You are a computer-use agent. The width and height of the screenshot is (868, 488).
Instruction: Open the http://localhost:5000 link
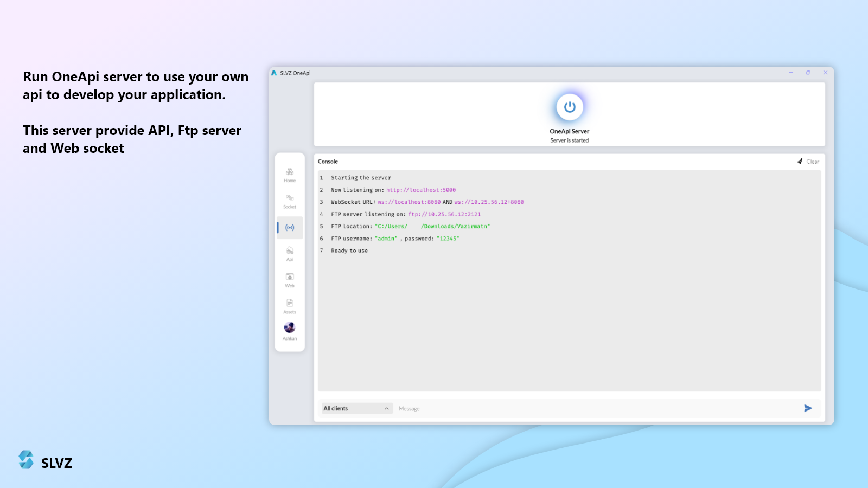pyautogui.click(x=421, y=190)
